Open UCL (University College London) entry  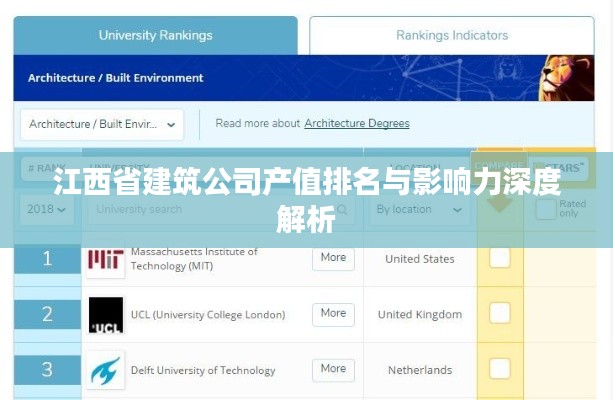(208, 315)
